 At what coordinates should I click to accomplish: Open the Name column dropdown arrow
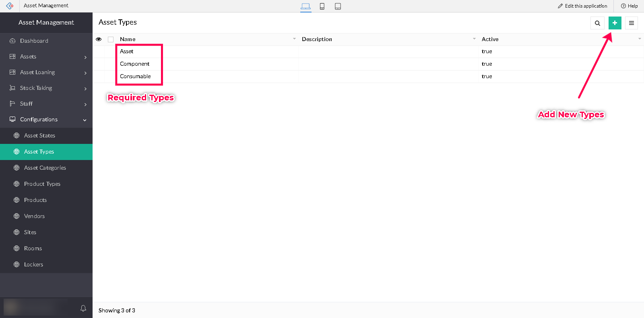click(294, 39)
